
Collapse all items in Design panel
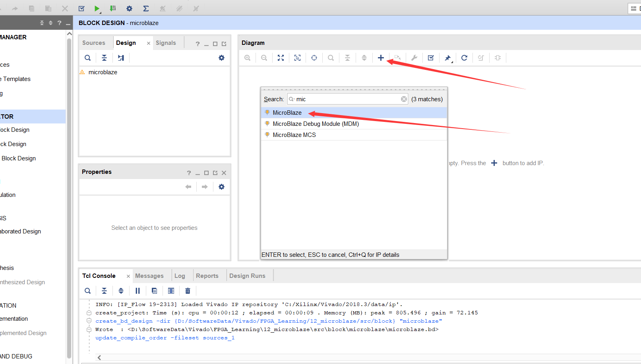point(104,58)
